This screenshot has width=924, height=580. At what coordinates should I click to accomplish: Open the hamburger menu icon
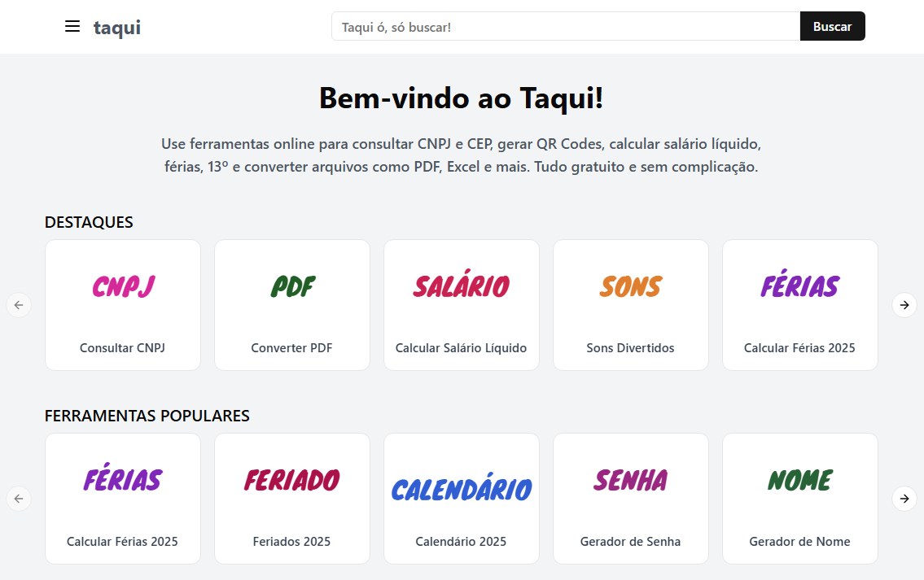pos(72,27)
